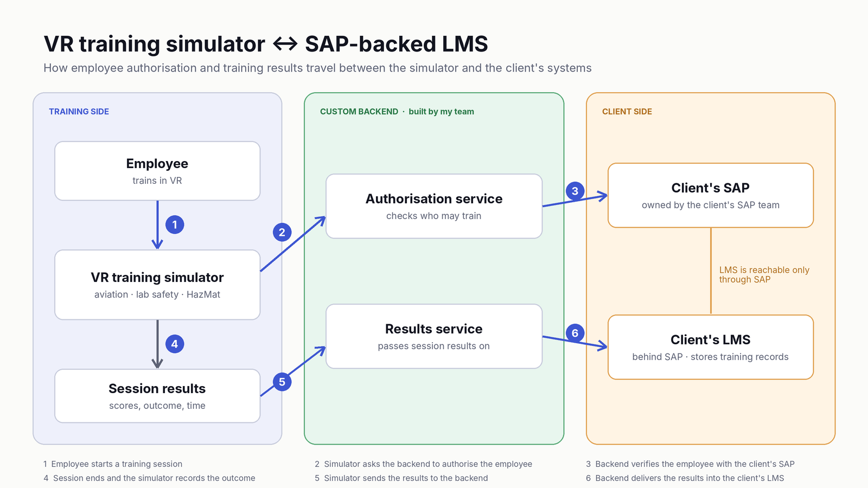Viewport: 868px width, 488px height.
Task: Select the "Authorisation service" box
Action: point(434,206)
